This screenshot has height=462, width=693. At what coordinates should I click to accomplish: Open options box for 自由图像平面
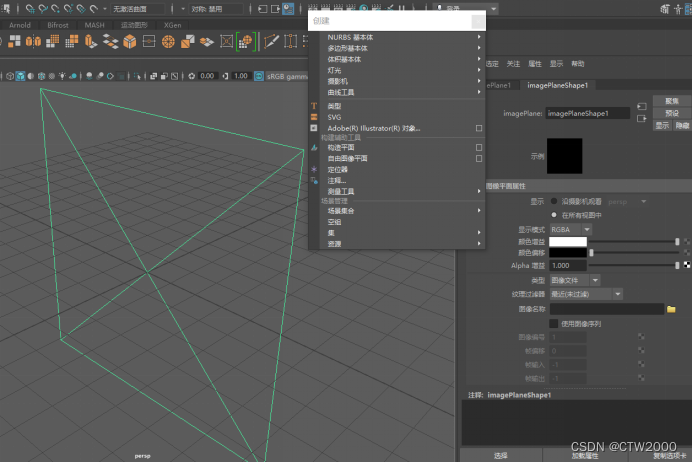pos(479,158)
